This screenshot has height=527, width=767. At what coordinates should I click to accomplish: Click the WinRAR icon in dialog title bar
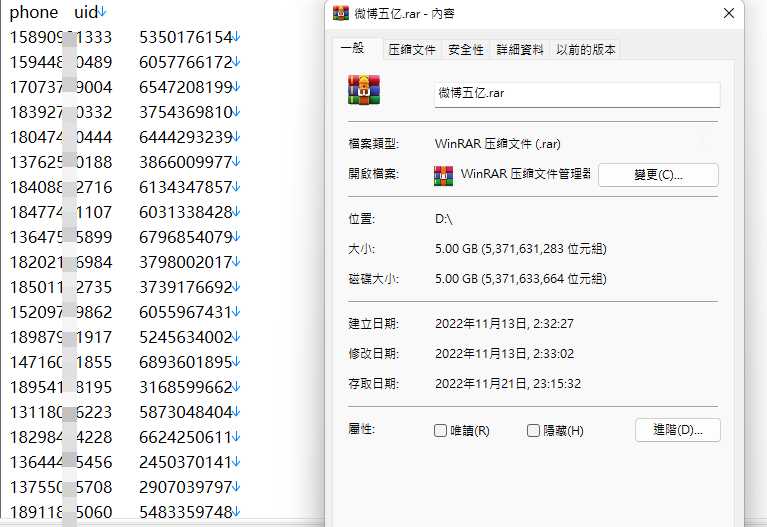(341, 13)
